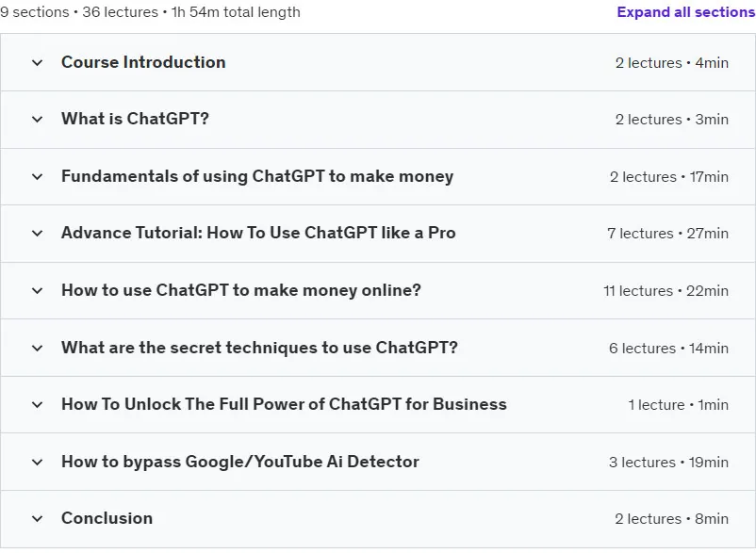Open the What is ChatGPT? section title
Image resolution: width=756 pixels, height=553 pixels.
[x=135, y=119]
